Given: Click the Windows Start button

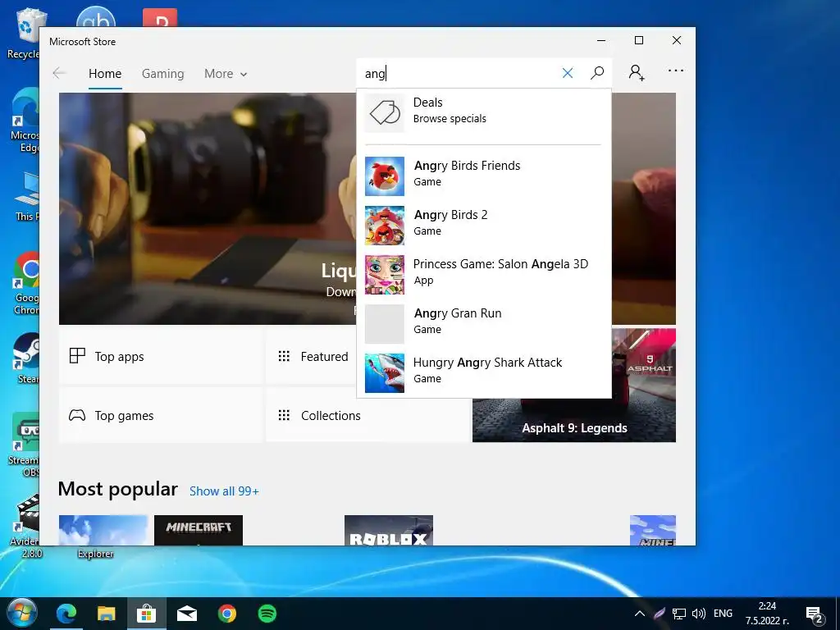Looking at the screenshot, I should coord(21,614).
